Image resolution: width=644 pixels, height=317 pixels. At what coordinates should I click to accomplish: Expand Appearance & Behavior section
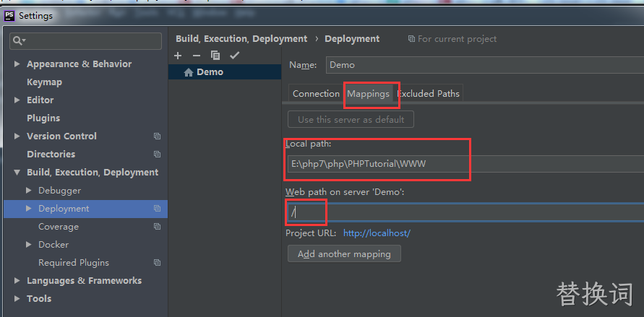coord(17,64)
